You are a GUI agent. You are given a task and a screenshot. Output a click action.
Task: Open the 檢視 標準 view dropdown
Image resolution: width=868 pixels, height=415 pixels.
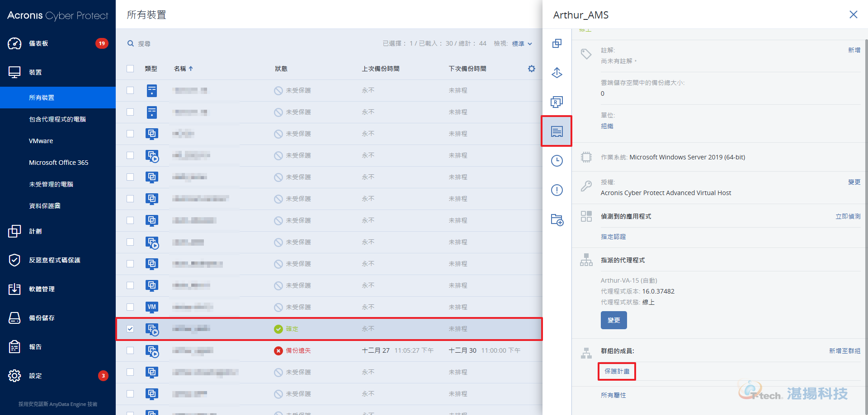(522, 44)
